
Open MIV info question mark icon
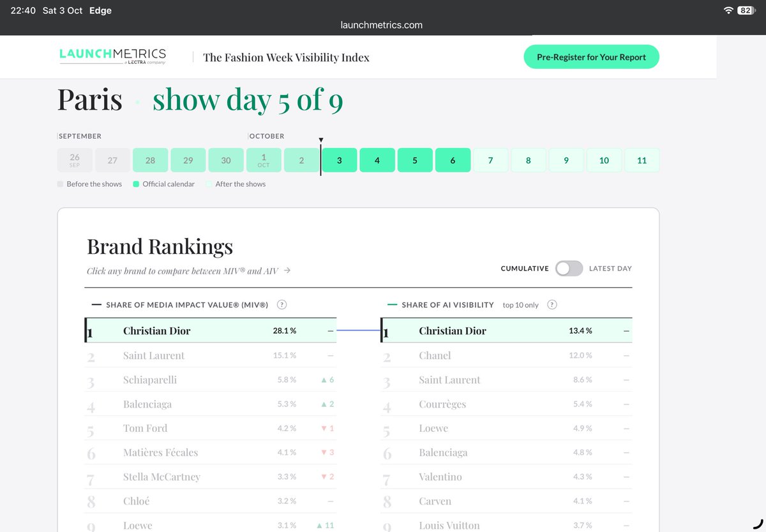(x=282, y=305)
